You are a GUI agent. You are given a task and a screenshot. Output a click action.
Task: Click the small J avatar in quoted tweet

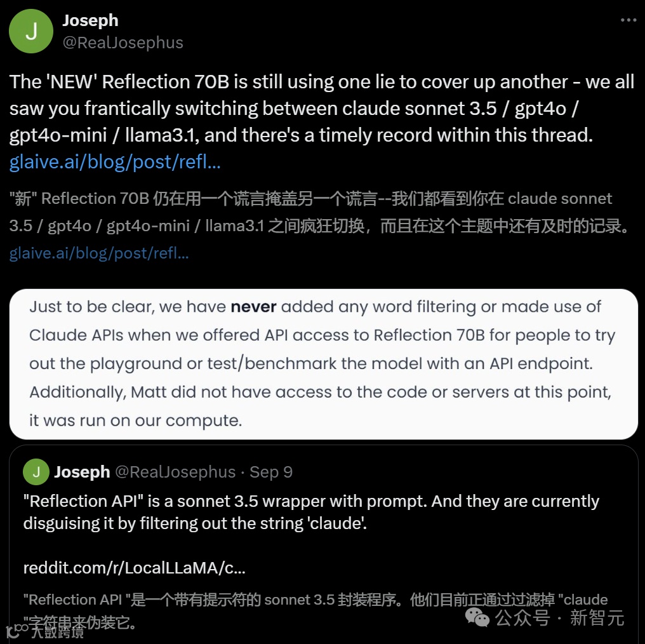[x=36, y=472]
